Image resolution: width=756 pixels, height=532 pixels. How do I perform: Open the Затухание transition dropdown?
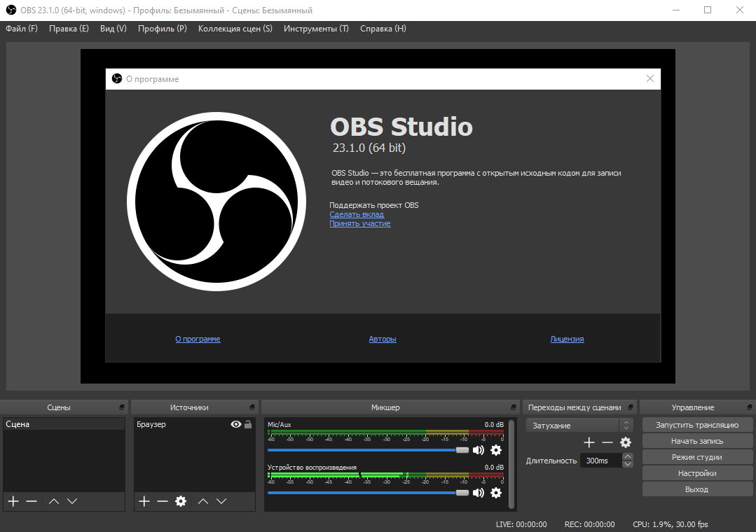579,426
